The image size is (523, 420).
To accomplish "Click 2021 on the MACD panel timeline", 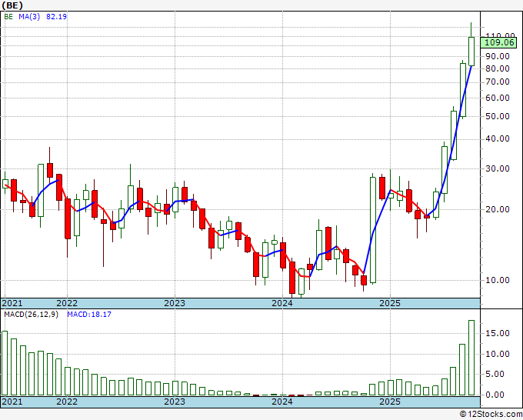I will 13,402.
